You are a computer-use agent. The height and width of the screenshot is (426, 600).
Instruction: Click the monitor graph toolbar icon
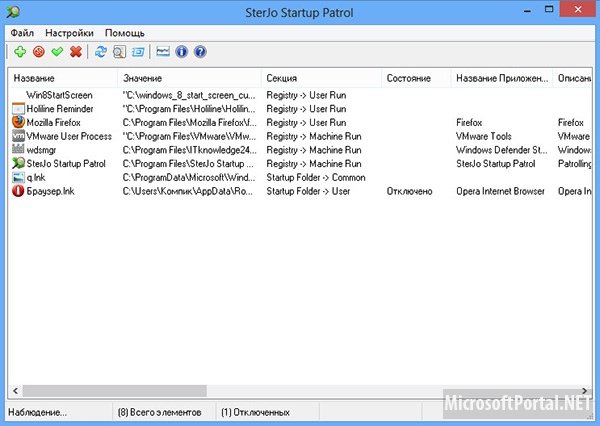point(163,51)
